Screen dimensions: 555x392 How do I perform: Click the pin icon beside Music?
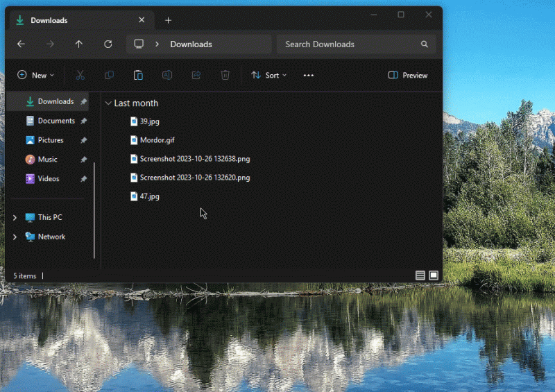[83, 160]
